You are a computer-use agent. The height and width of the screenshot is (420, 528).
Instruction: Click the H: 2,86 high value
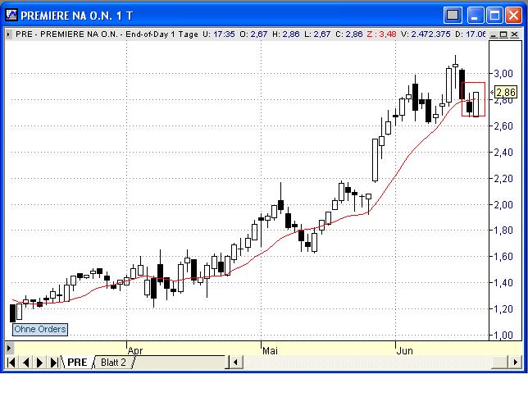click(286, 34)
